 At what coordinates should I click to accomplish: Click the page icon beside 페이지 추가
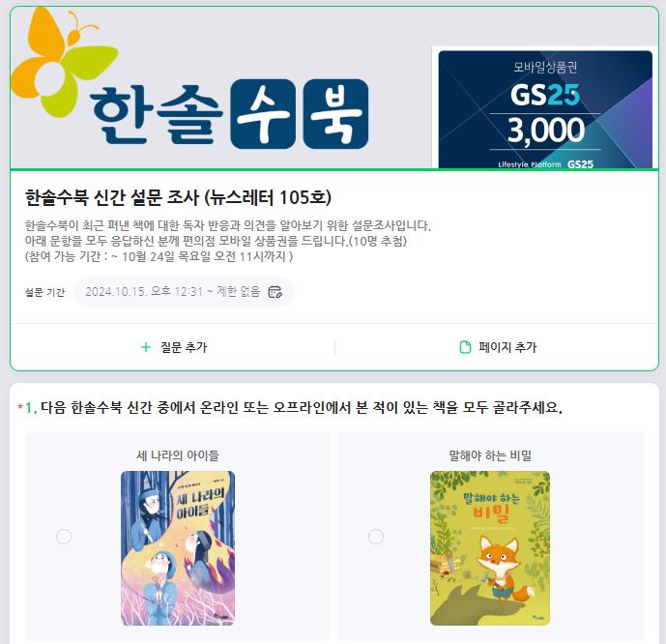tap(465, 347)
